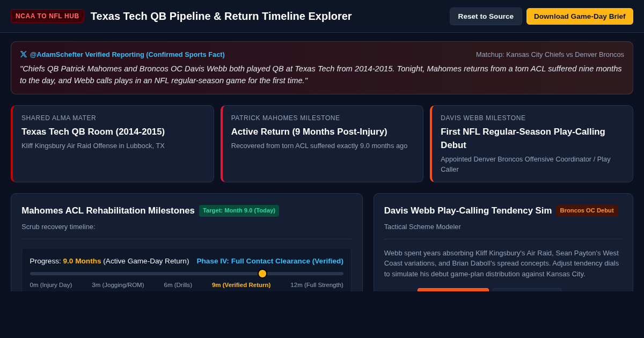Download the Game-Day Brief

point(580,16)
